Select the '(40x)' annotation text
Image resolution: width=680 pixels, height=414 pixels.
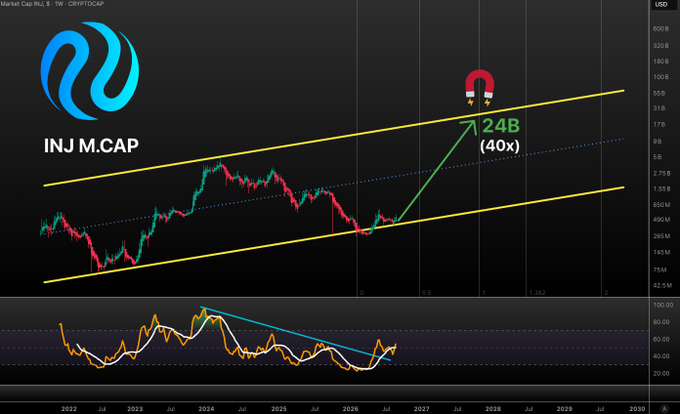coord(500,146)
